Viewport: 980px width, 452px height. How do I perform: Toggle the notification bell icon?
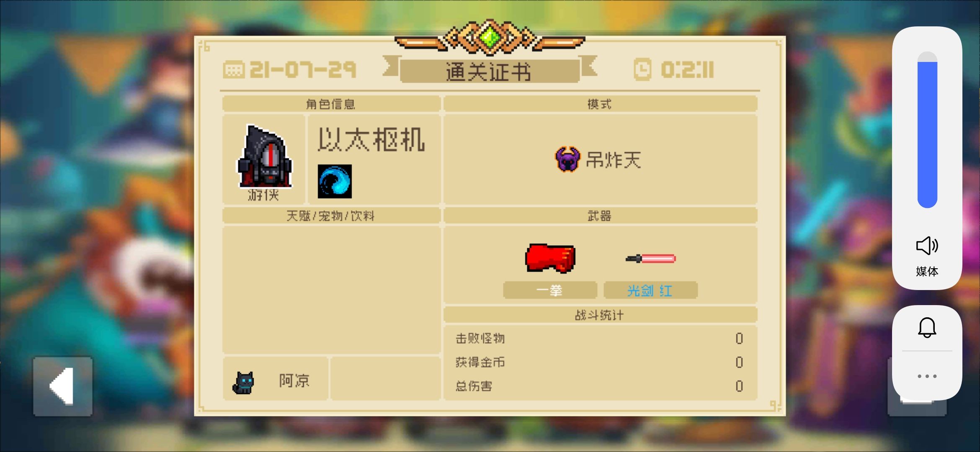pos(927,327)
